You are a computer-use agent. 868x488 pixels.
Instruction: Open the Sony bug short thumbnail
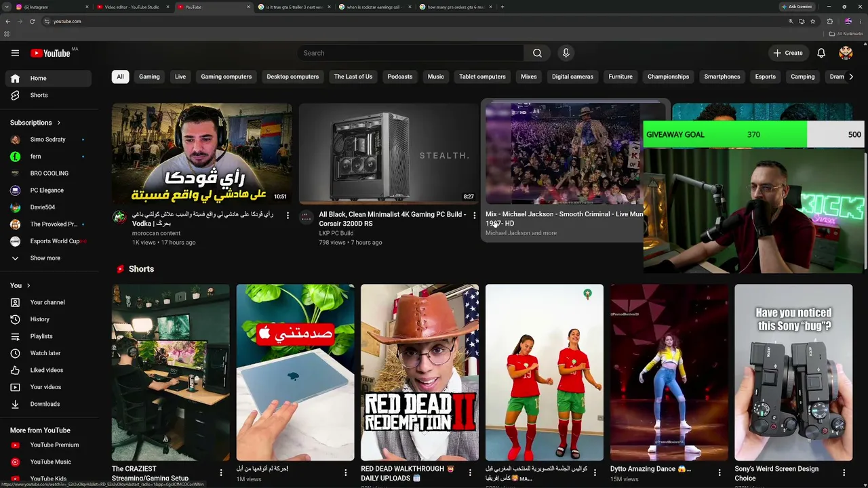(793, 372)
